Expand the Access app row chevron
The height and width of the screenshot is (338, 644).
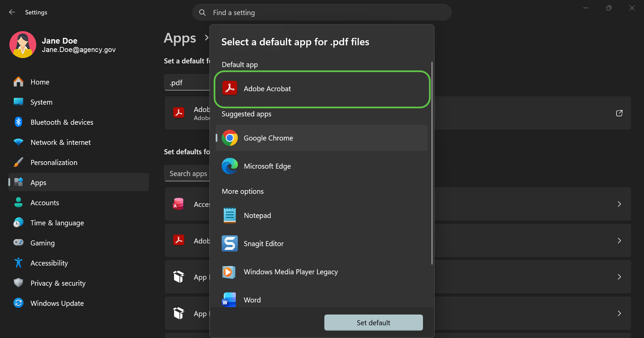coord(619,204)
